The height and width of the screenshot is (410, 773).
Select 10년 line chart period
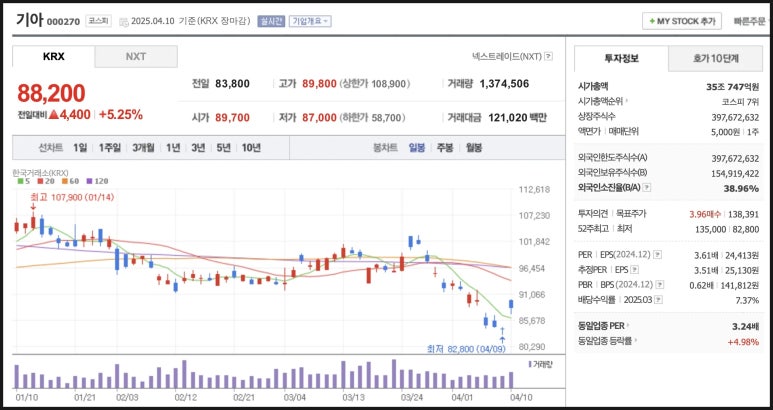[251, 147]
